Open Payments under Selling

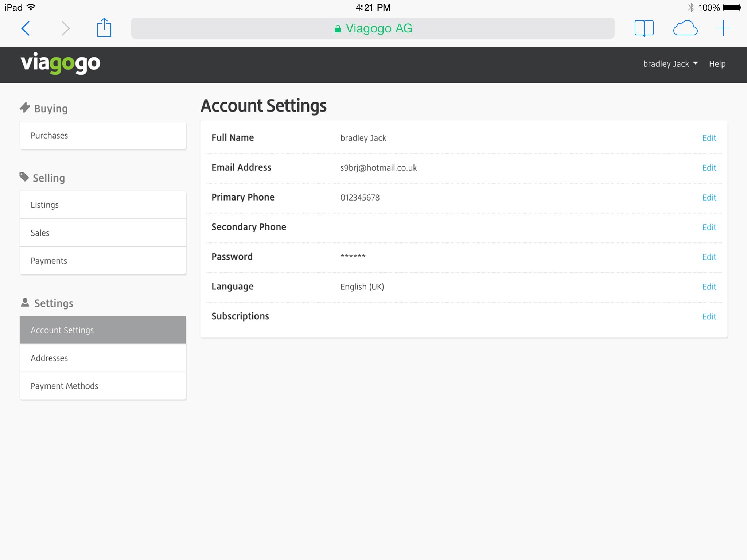click(103, 261)
